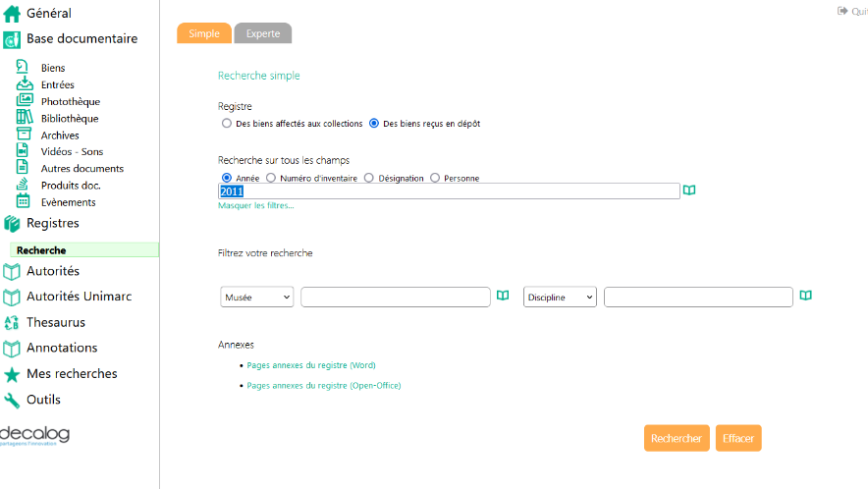Click the Thesaurus icon in sidebar
This screenshot has height=489, width=868.
[12, 323]
